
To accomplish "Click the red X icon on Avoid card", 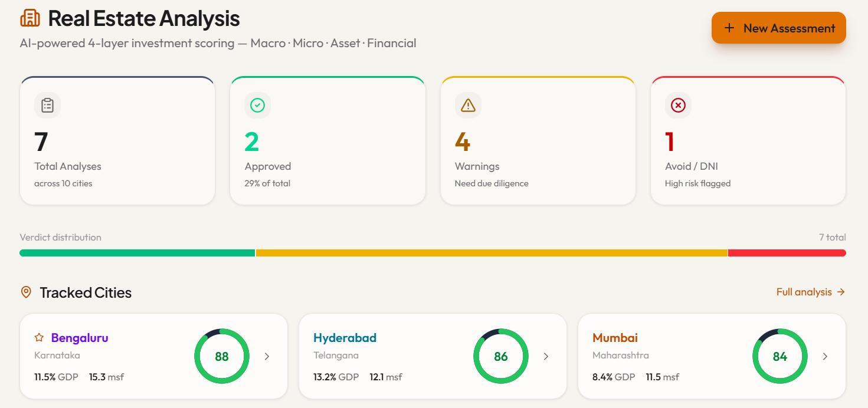I will coord(678,106).
